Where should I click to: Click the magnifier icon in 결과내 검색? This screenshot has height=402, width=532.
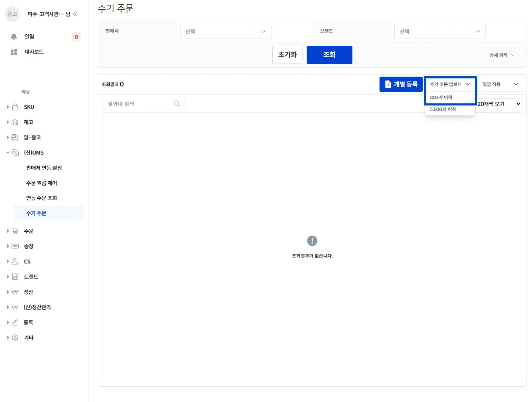[x=177, y=104]
